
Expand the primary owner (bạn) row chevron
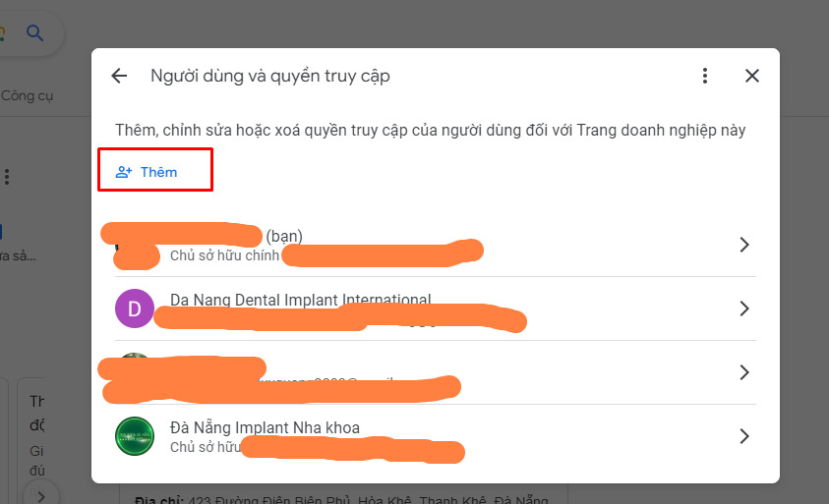744,245
